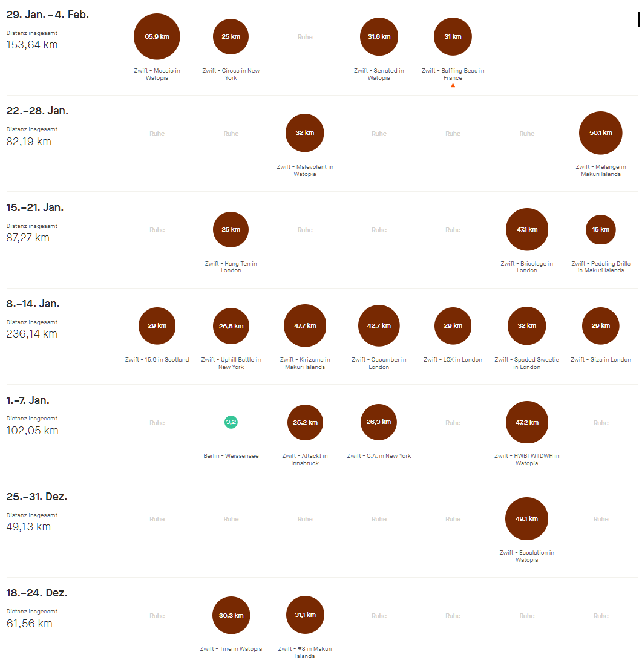Click the 236,14 km weekly distance total

pyautogui.click(x=31, y=334)
